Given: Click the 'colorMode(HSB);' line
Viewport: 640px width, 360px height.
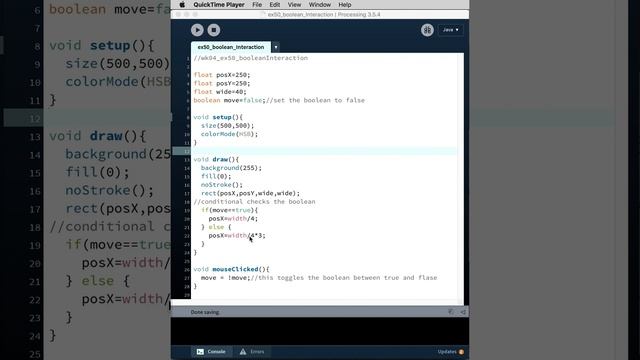Looking at the screenshot, I should [x=229, y=134].
